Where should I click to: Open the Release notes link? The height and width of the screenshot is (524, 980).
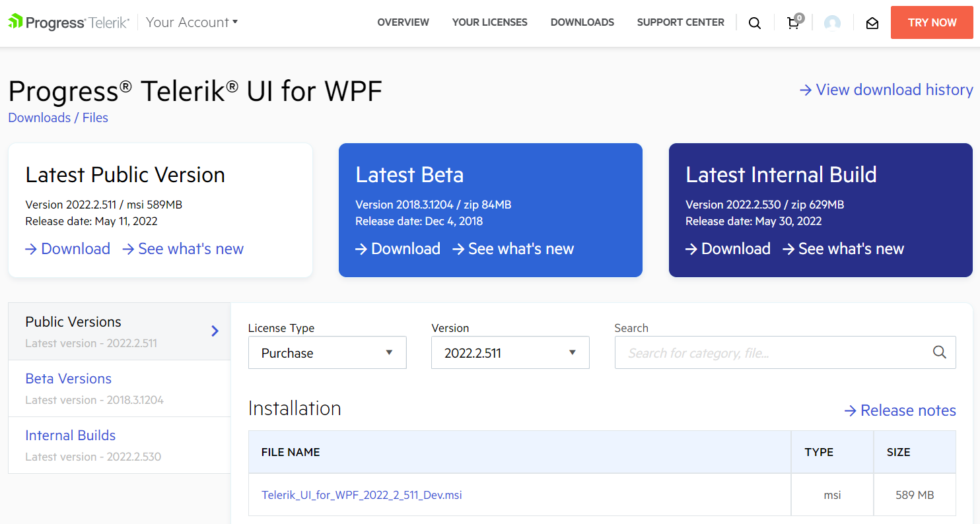point(900,410)
